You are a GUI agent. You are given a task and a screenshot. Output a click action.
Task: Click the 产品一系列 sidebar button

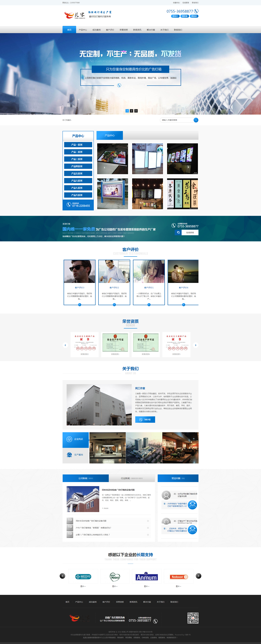tap(78, 145)
